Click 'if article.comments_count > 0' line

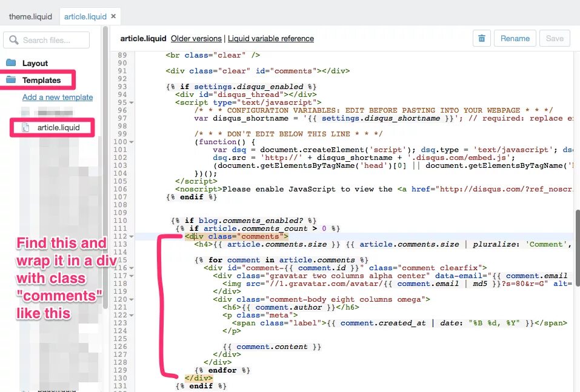pyautogui.click(x=258, y=228)
